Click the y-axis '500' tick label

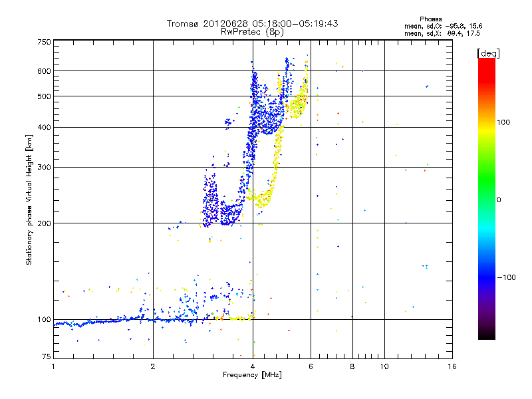click(45, 96)
